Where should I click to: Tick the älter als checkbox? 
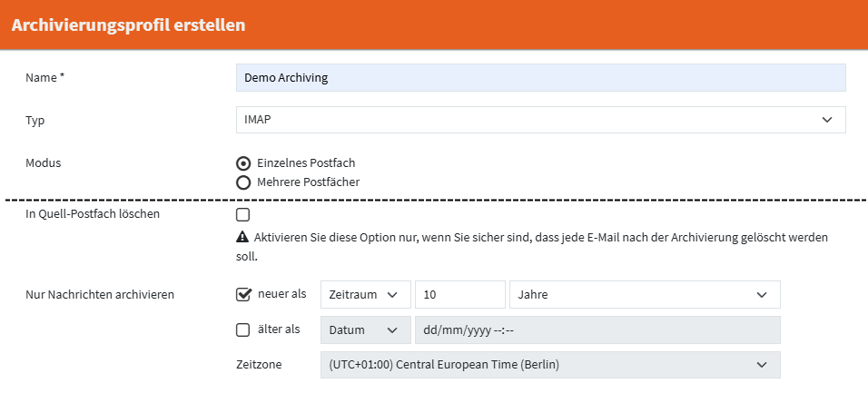(243, 329)
